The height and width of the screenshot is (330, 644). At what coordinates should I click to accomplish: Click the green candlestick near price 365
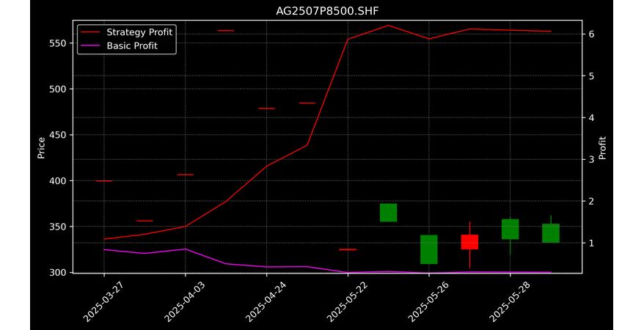tap(388, 213)
